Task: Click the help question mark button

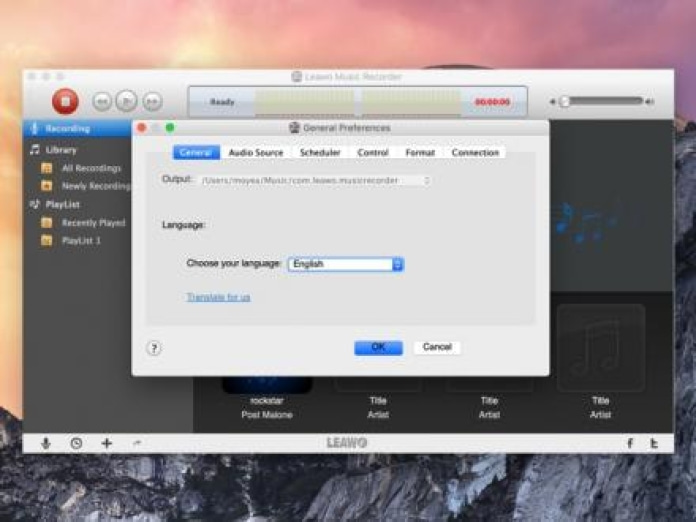Action: pos(154,348)
